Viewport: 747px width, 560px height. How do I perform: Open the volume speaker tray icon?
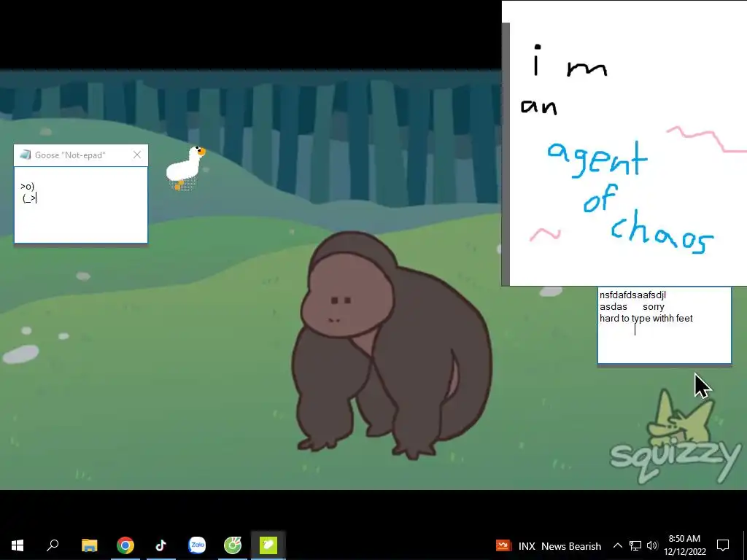tap(652, 545)
